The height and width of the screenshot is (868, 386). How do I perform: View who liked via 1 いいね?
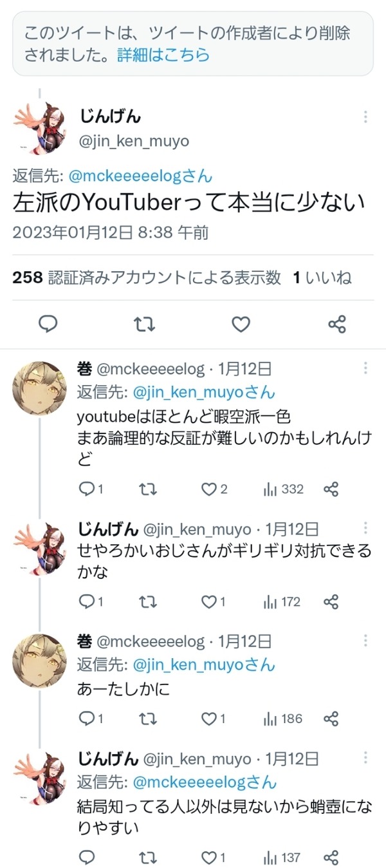click(x=322, y=278)
